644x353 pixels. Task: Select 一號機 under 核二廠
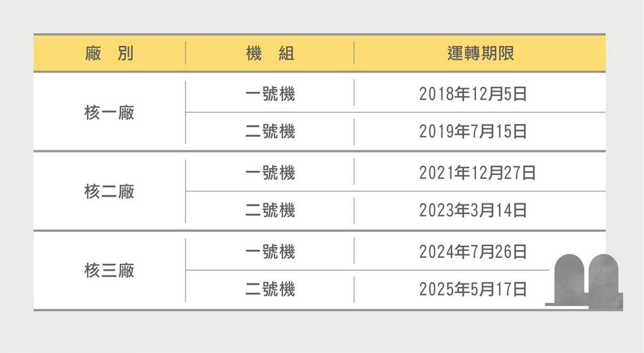270,173
